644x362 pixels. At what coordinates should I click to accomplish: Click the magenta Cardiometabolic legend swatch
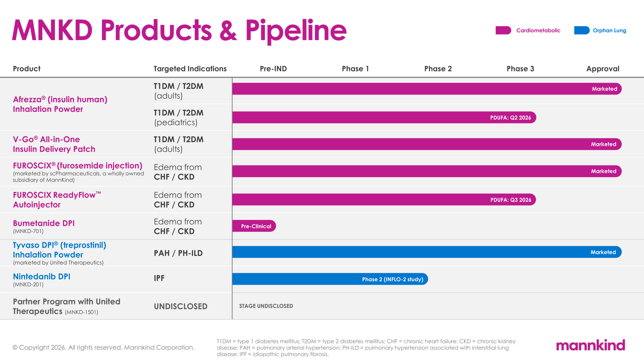pos(503,30)
